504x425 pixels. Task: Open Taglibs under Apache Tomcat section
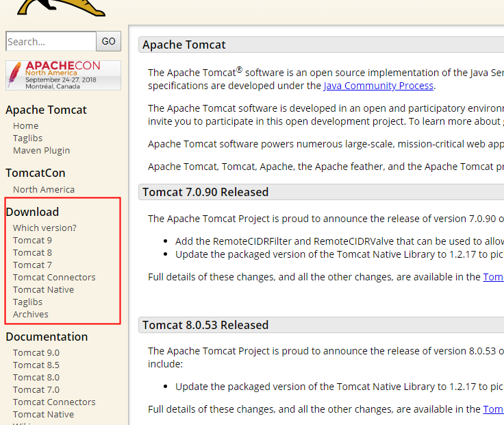(27, 138)
